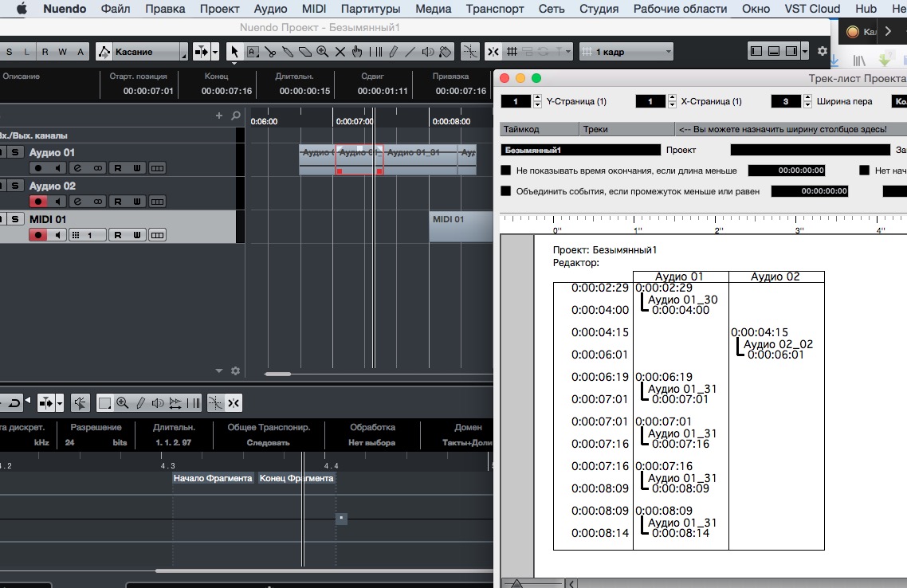Click the grid snap type icon
The height and width of the screenshot is (588, 907).
(512, 52)
